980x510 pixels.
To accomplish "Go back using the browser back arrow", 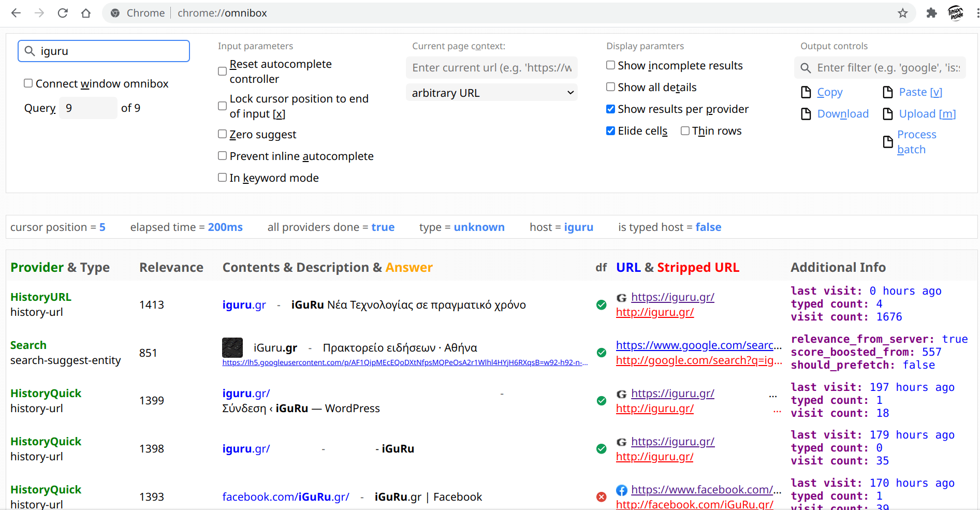I will [x=16, y=13].
